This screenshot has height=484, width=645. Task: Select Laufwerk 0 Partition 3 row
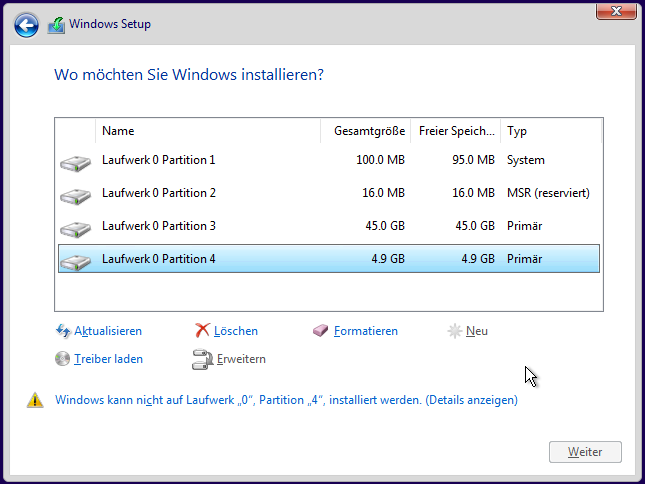point(329,226)
